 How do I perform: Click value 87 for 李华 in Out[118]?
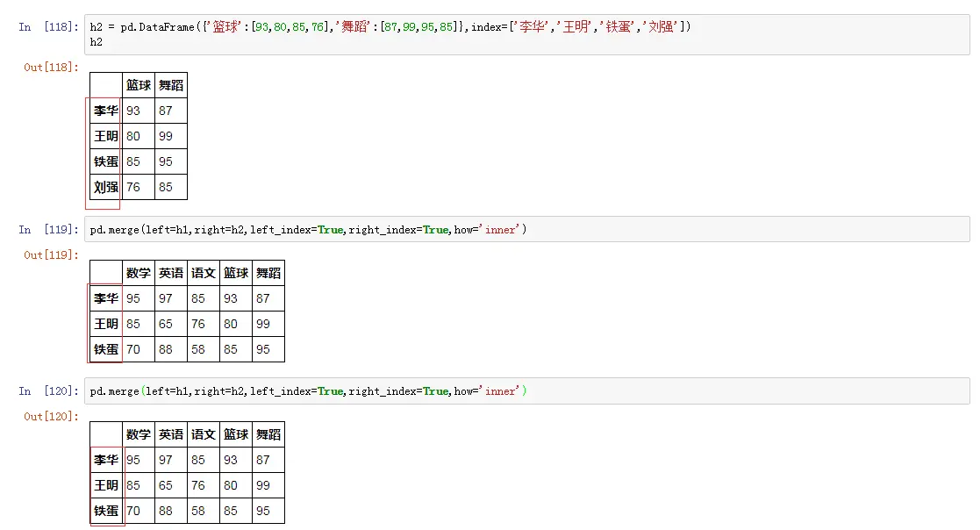pos(170,111)
